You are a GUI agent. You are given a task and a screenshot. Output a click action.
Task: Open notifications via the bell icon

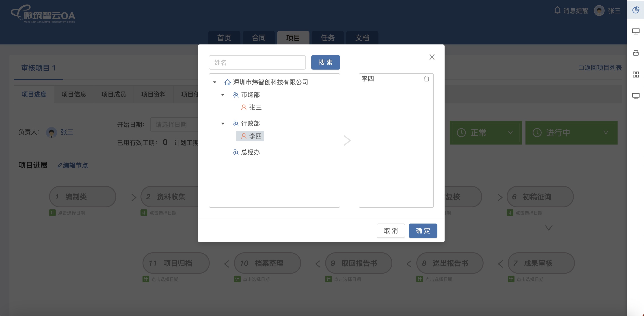557,11
